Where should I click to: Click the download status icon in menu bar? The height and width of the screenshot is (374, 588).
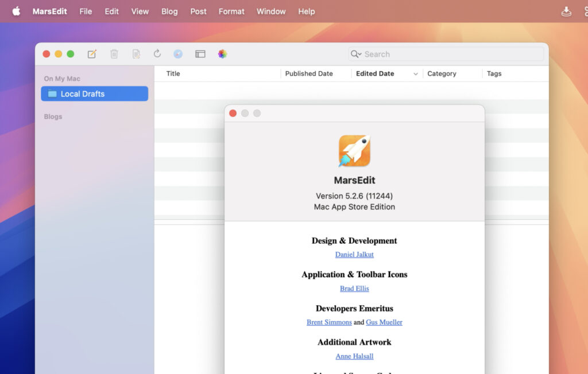(566, 11)
